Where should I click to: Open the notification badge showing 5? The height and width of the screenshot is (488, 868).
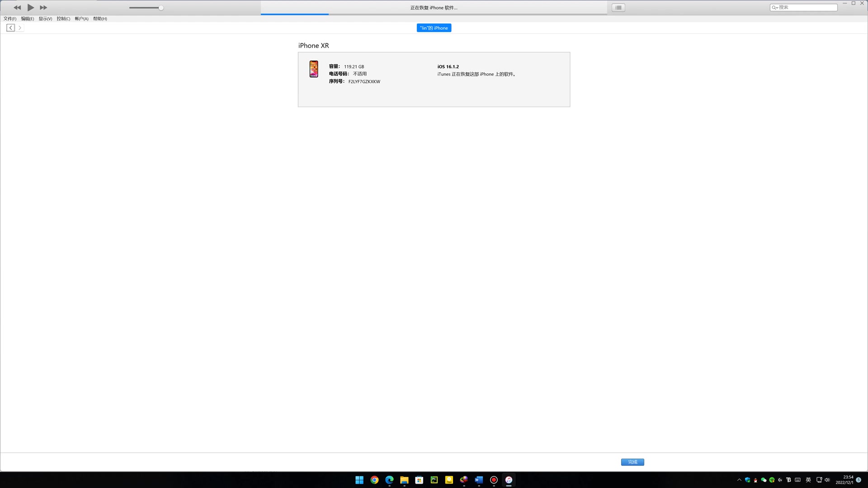(859, 480)
